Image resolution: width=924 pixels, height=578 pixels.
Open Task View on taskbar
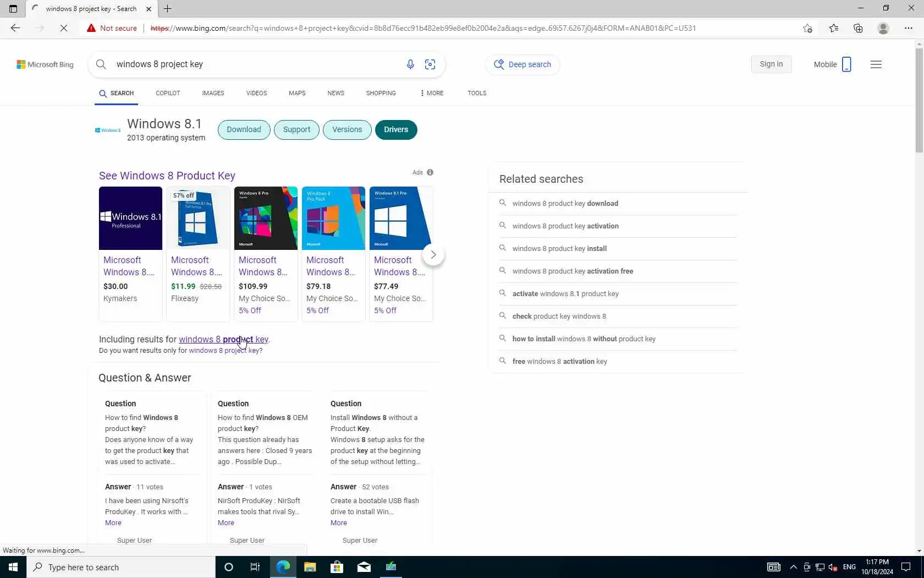255,567
